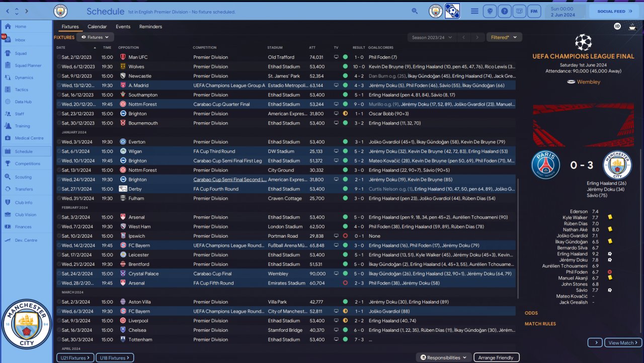The image size is (644, 363).
Task: Click the TV icon in top bar
Action: point(519,11)
